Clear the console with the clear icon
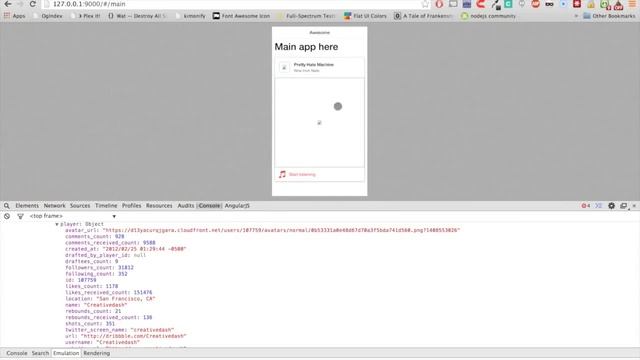This screenshot has height=360, width=640. [7, 216]
